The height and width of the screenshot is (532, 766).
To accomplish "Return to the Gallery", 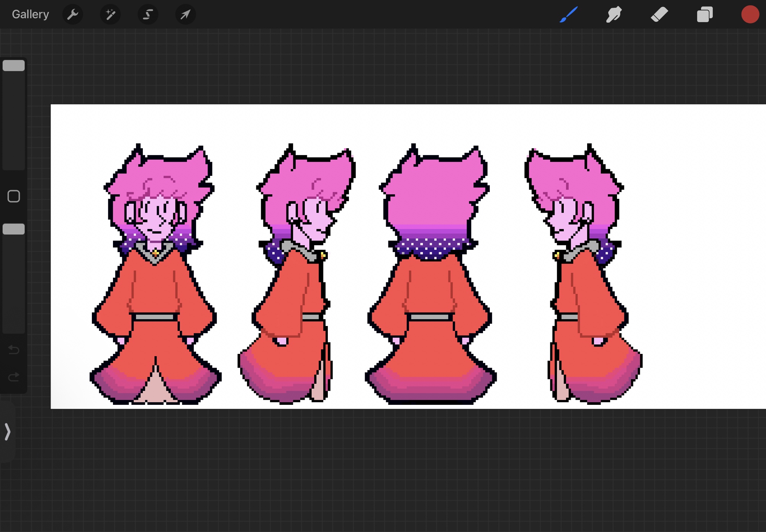I will pos(30,15).
